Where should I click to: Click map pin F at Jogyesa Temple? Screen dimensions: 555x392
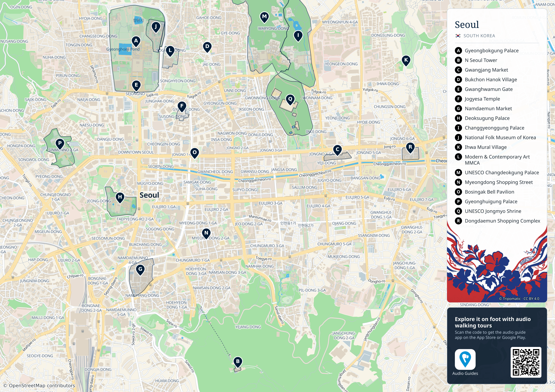182,107
